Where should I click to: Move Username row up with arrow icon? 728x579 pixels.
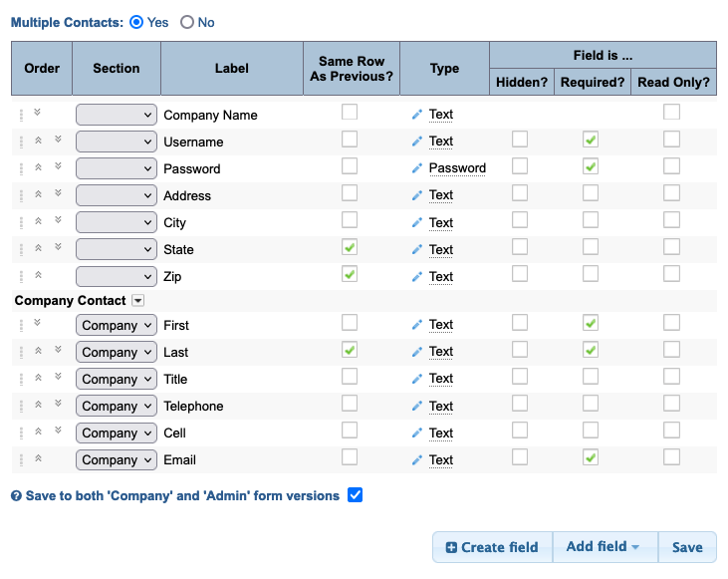[x=38, y=142]
